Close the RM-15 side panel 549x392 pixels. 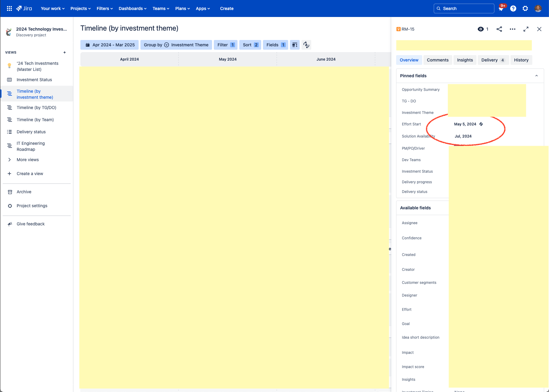pos(539,29)
